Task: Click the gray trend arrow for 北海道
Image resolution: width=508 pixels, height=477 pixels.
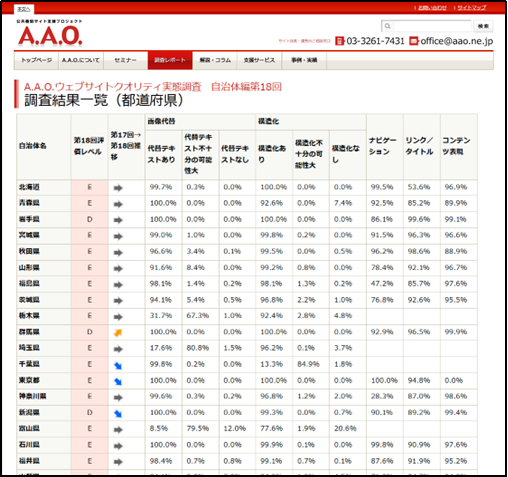Action: click(x=118, y=188)
